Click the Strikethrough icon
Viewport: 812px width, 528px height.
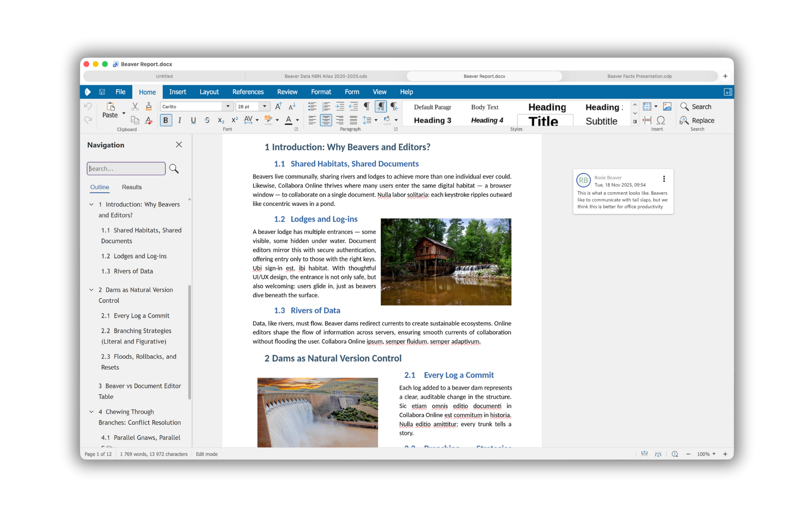coord(207,120)
